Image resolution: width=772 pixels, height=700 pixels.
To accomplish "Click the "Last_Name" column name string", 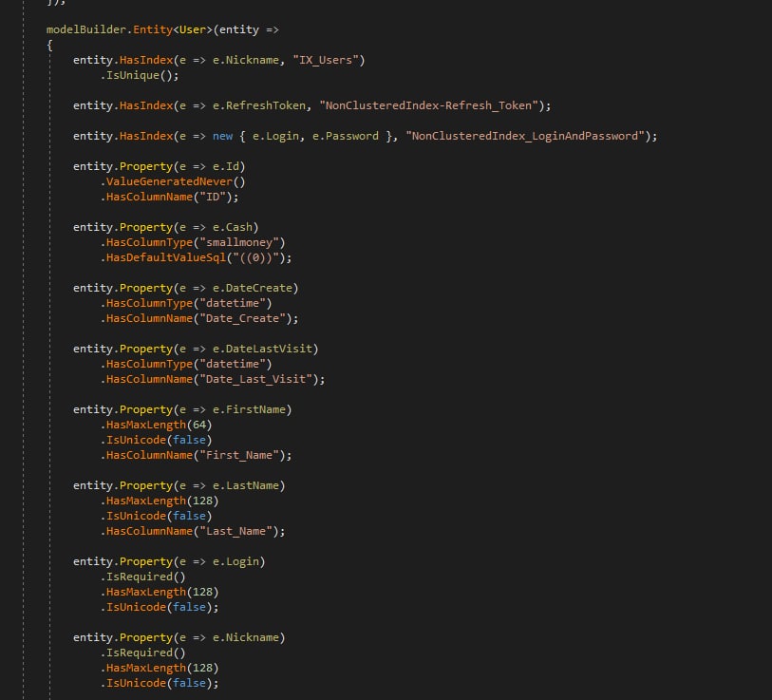I will tap(235, 531).
